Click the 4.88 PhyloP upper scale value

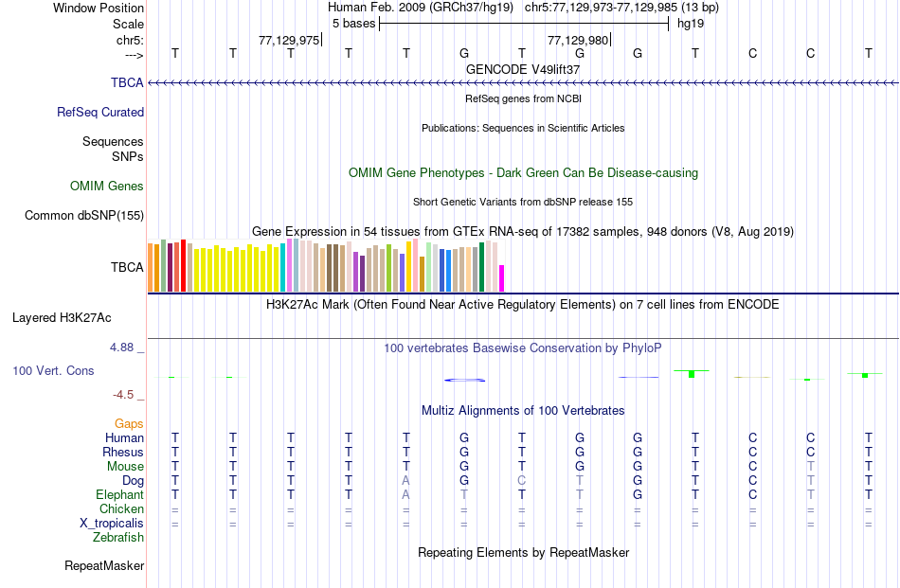coord(121,347)
